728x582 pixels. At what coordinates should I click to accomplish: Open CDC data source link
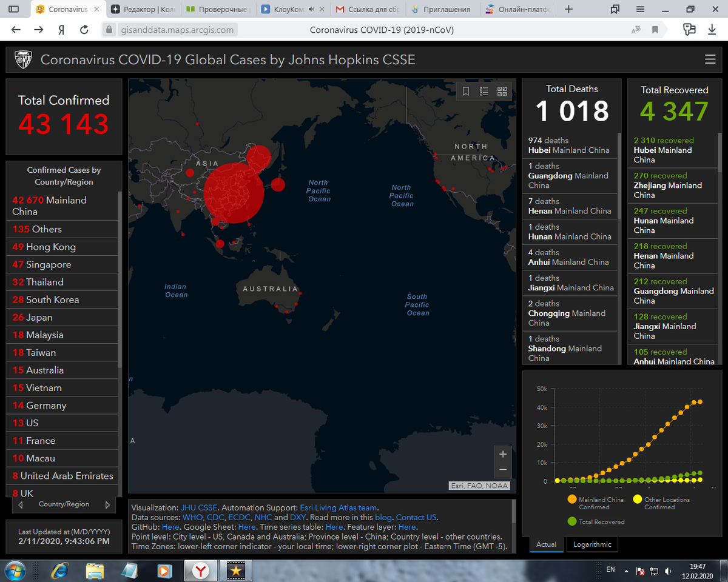215,517
